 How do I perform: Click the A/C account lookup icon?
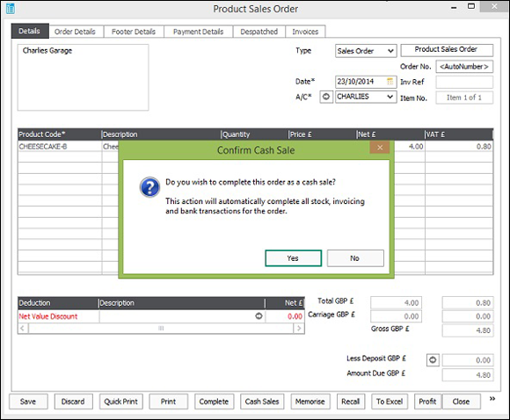[326, 97]
